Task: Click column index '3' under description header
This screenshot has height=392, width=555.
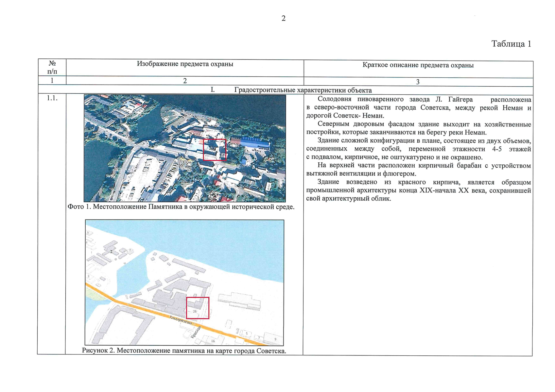Action: (x=418, y=82)
